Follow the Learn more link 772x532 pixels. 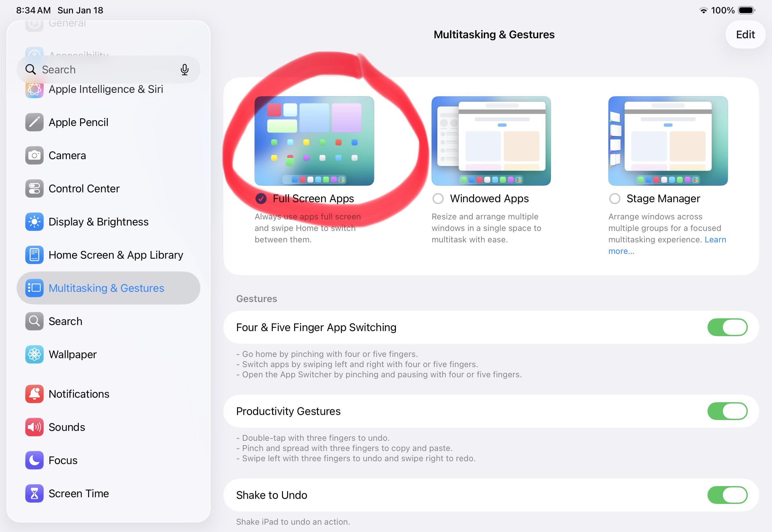tap(715, 240)
